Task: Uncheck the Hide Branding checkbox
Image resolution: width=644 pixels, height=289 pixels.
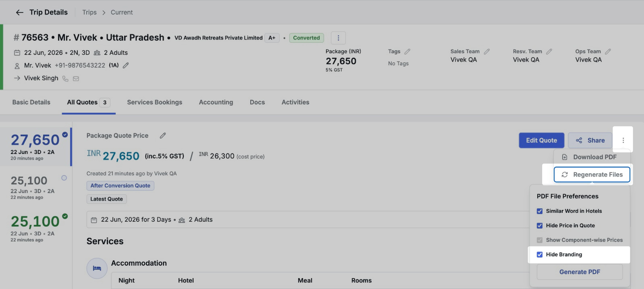Action: coord(540,255)
